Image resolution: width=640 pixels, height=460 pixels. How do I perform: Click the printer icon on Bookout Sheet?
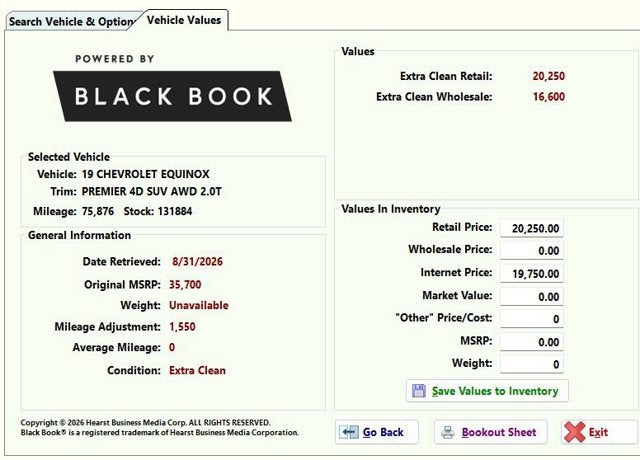click(x=448, y=432)
